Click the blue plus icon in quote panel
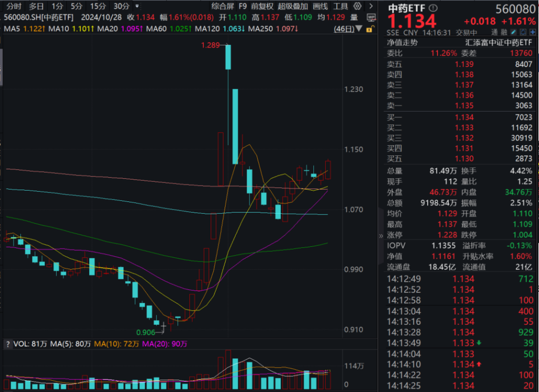 tap(533, 32)
